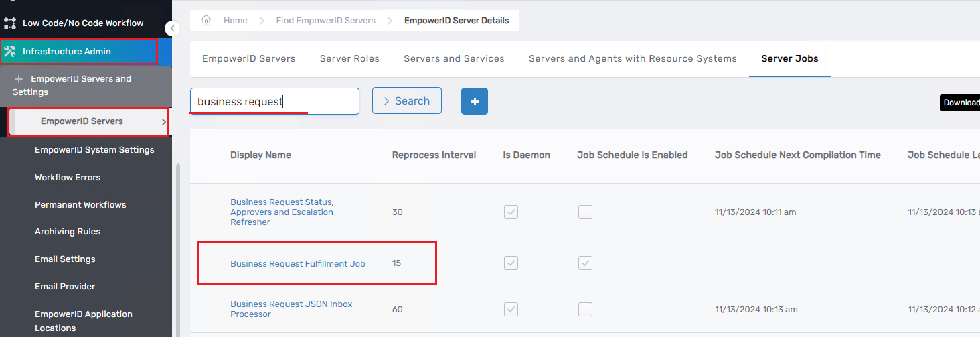
Task: Open Permanent Workflows in sidebar
Action: (80, 205)
